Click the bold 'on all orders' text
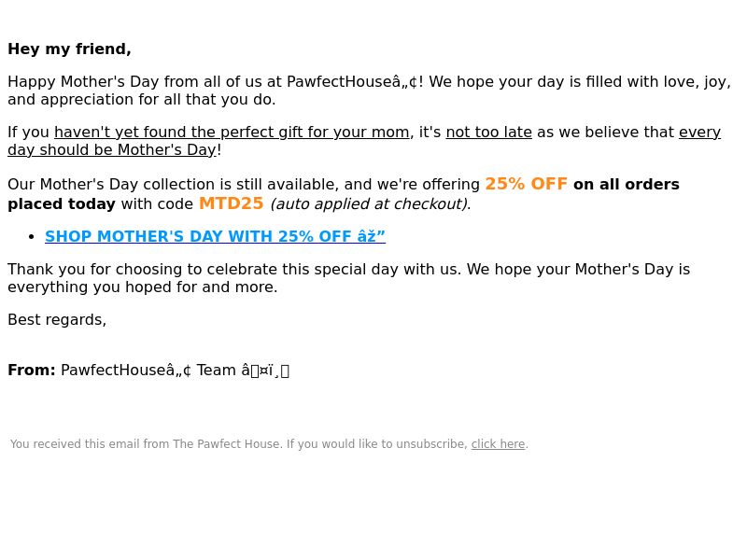Image resolution: width=747 pixels, height=560 pixels. point(626,184)
